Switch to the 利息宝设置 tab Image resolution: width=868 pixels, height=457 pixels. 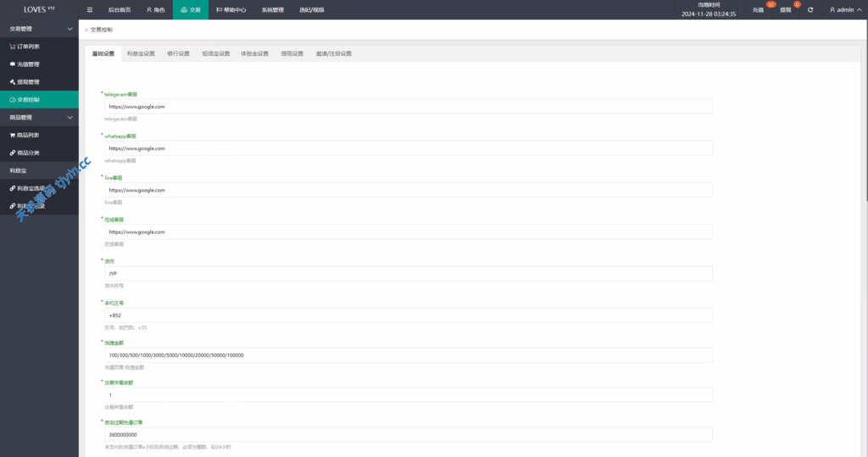point(141,53)
